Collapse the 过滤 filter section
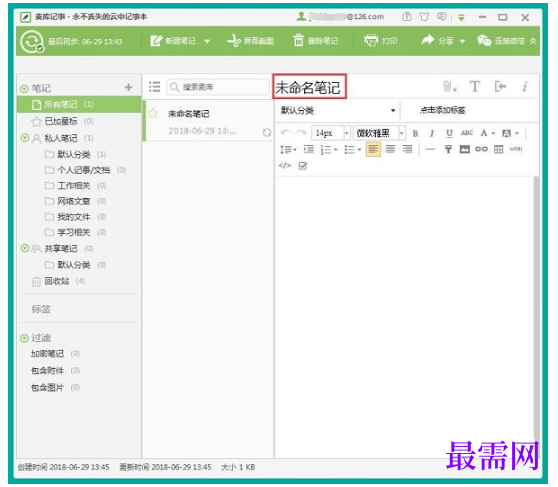 tap(24, 338)
